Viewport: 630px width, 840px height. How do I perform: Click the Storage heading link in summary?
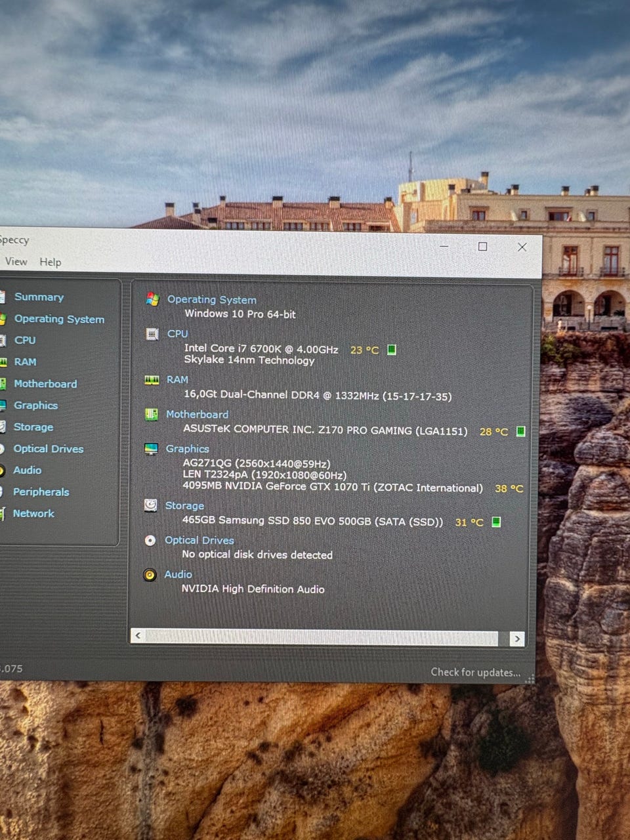184,505
